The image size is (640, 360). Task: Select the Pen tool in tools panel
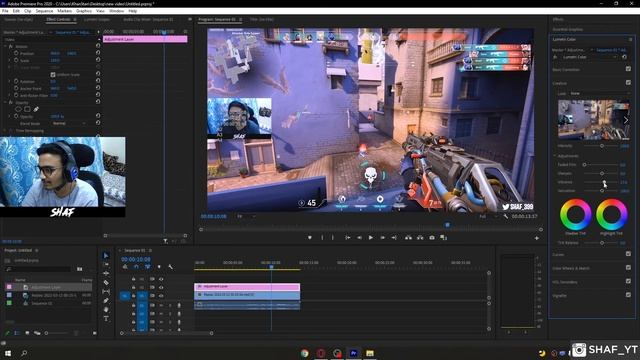[x=106, y=300]
